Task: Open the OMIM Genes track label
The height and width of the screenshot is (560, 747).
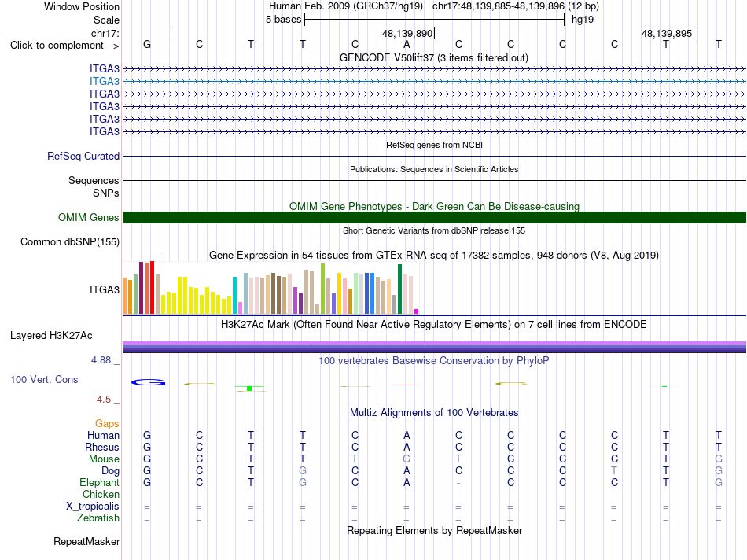Action: [89, 217]
